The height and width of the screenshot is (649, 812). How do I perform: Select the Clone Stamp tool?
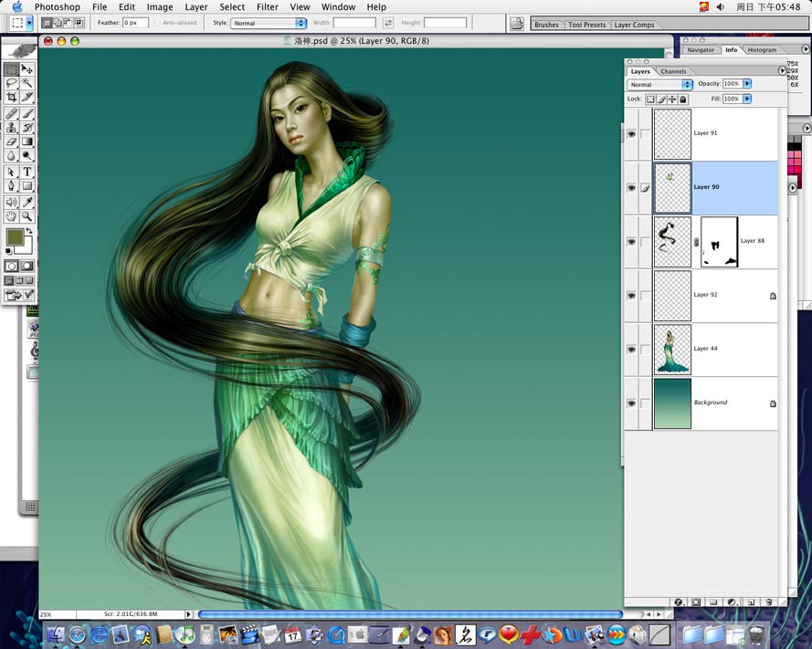coord(11,127)
